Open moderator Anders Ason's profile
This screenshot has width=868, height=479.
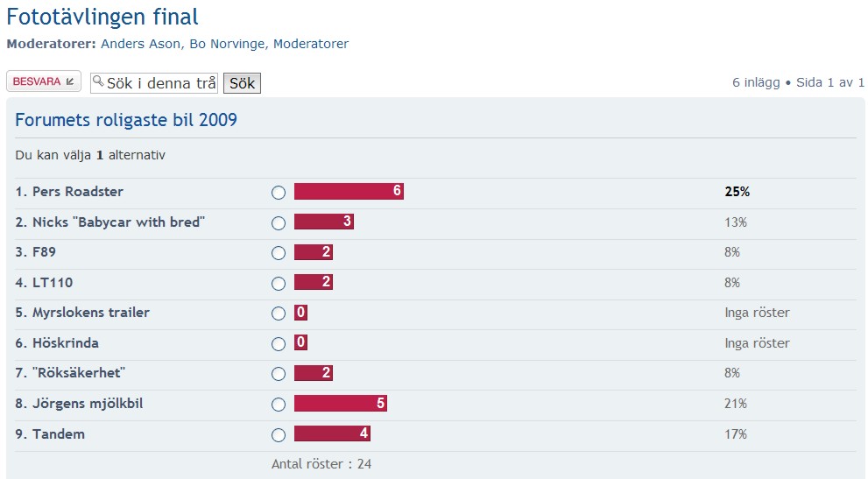coord(141,44)
